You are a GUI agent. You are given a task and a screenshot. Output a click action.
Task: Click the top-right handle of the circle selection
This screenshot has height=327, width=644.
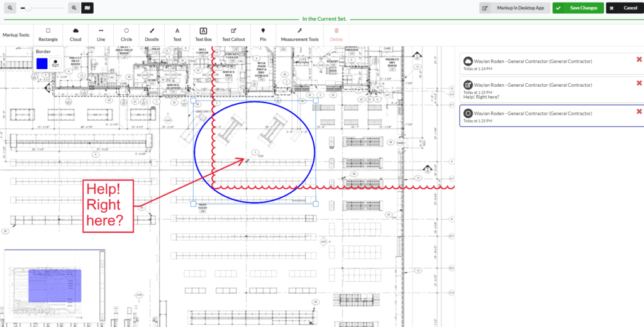(x=316, y=100)
